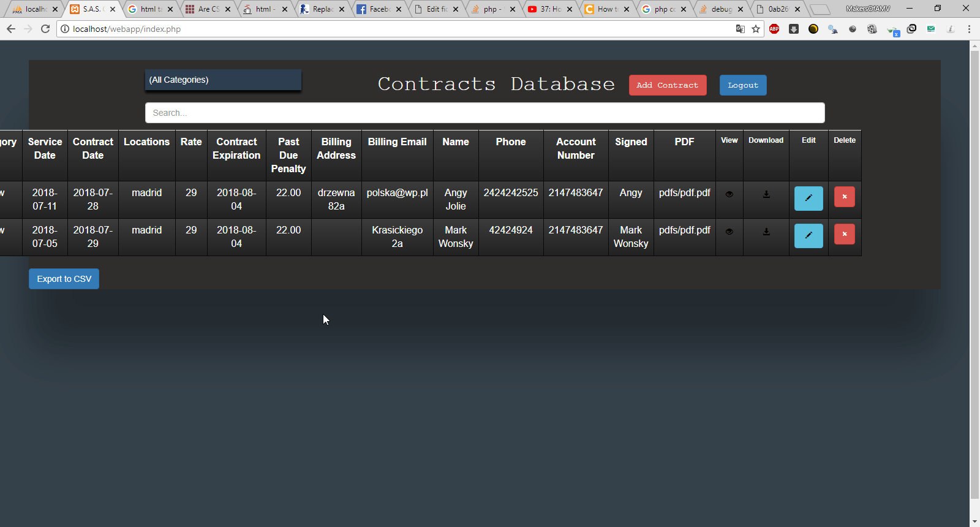Reload the page with refresh icon
The height and width of the screenshot is (527, 980).
[45, 29]
